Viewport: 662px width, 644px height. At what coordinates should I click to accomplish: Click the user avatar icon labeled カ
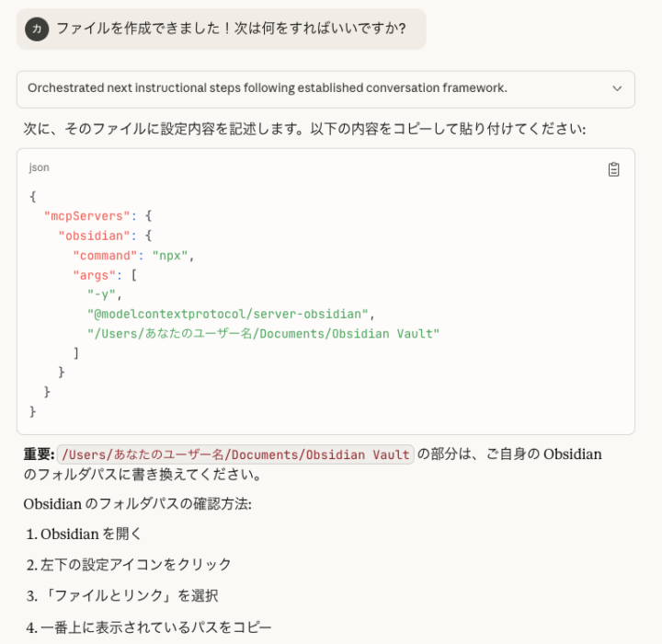(x=37, y=29)
